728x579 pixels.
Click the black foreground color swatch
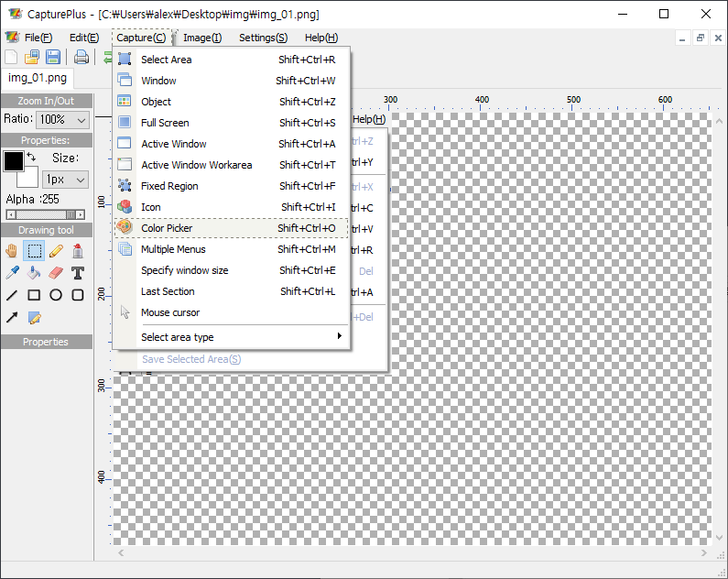13,161
